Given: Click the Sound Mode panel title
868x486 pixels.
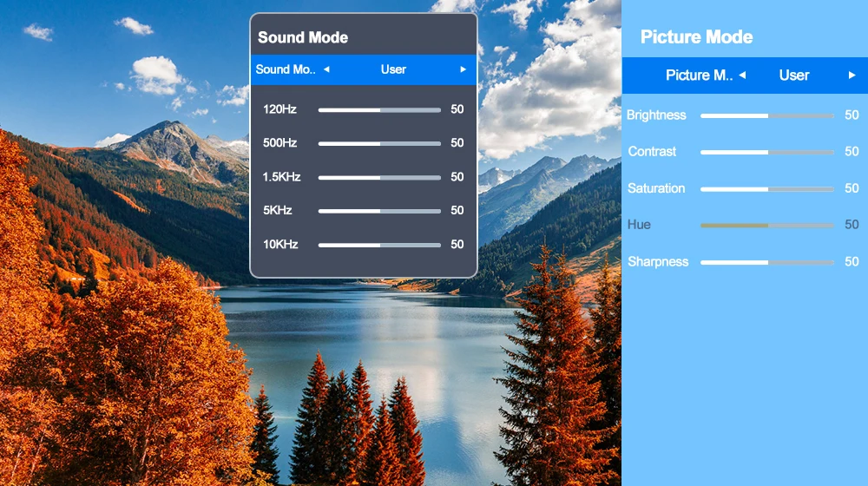Looking at the screenshot, I should pos(303,37).
